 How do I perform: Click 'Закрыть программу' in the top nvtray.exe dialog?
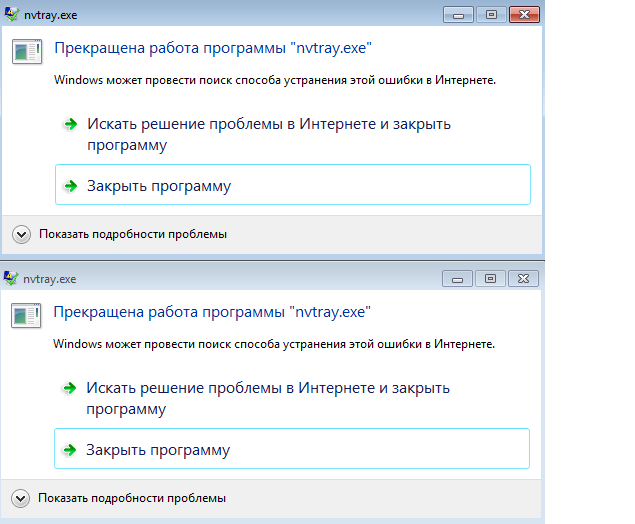(293, 185)
